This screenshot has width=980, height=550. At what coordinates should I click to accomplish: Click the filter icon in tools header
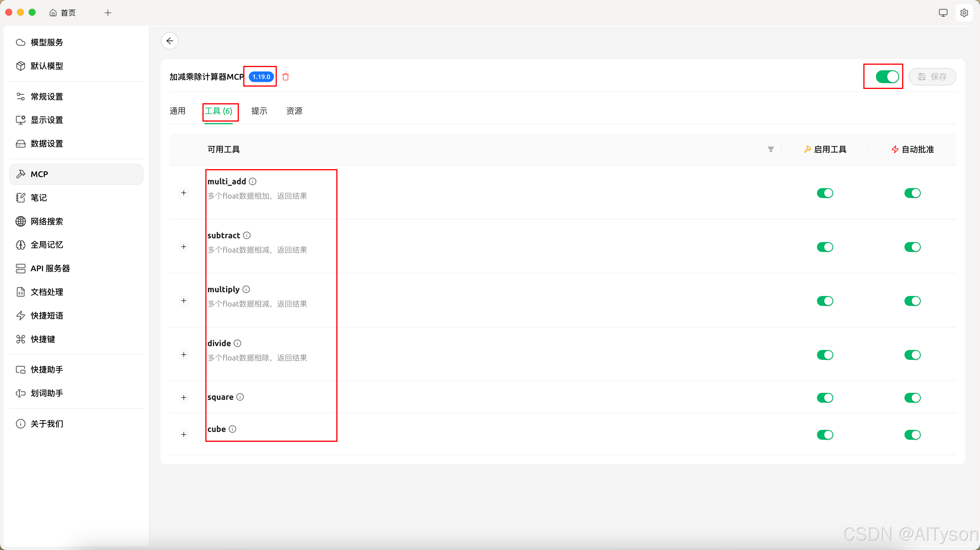click(x=770, y=150)
